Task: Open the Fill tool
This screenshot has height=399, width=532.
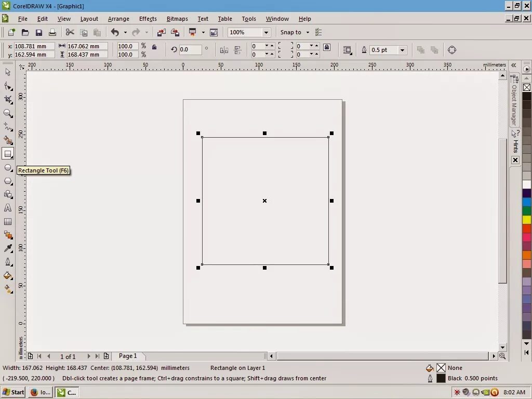Action: 8,276
